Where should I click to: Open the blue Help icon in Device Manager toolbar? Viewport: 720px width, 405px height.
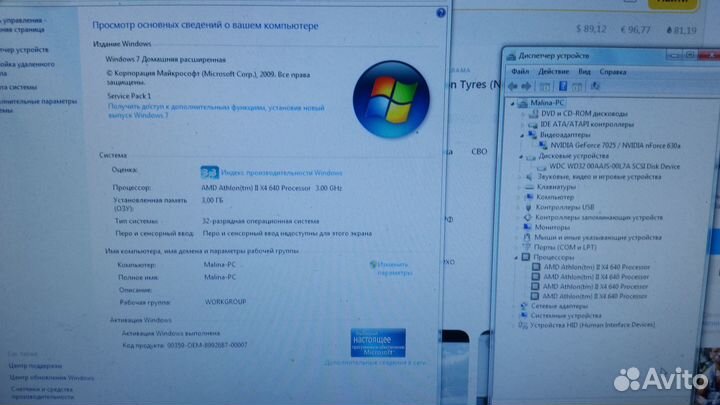point(563,86)
